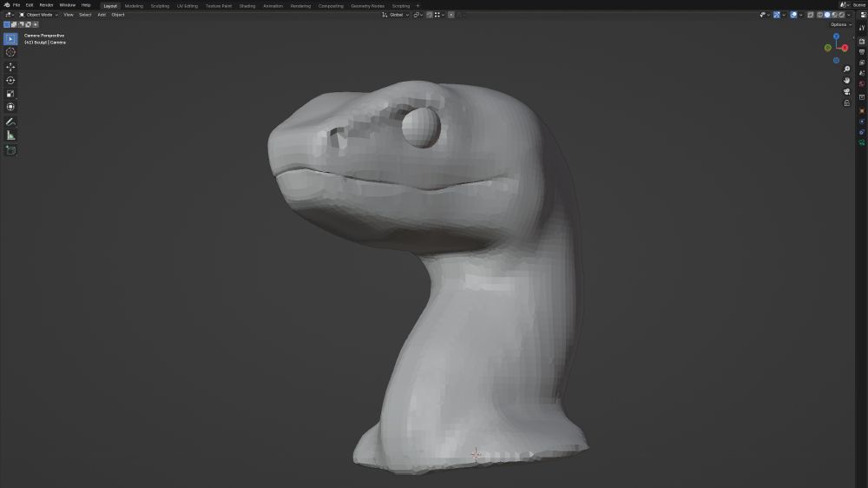Toggle X-ray display

pos(811,15)
